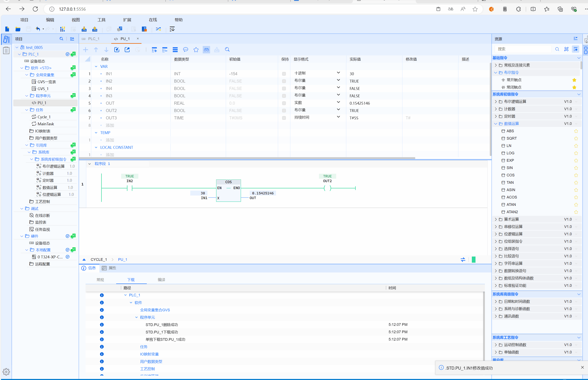Check the retain box for IN1
The image size is (588, 380).
pyautogui.click(x=284, y=74)
